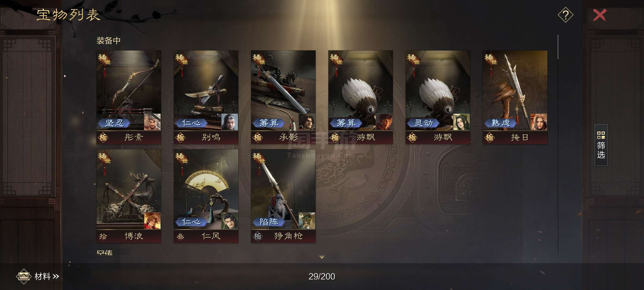Screen dimensions: 644x290
Task: Click the chest icon beside 材料
Action: pyautogui.click(x=24, y=276)
